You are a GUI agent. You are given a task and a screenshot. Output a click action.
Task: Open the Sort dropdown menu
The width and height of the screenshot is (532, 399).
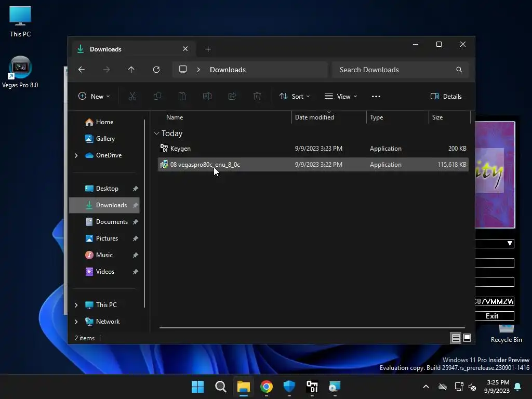pos(295,96)
